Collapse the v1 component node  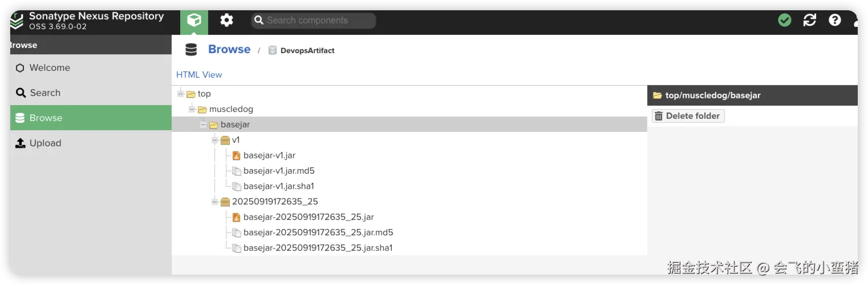click(215, 140)
